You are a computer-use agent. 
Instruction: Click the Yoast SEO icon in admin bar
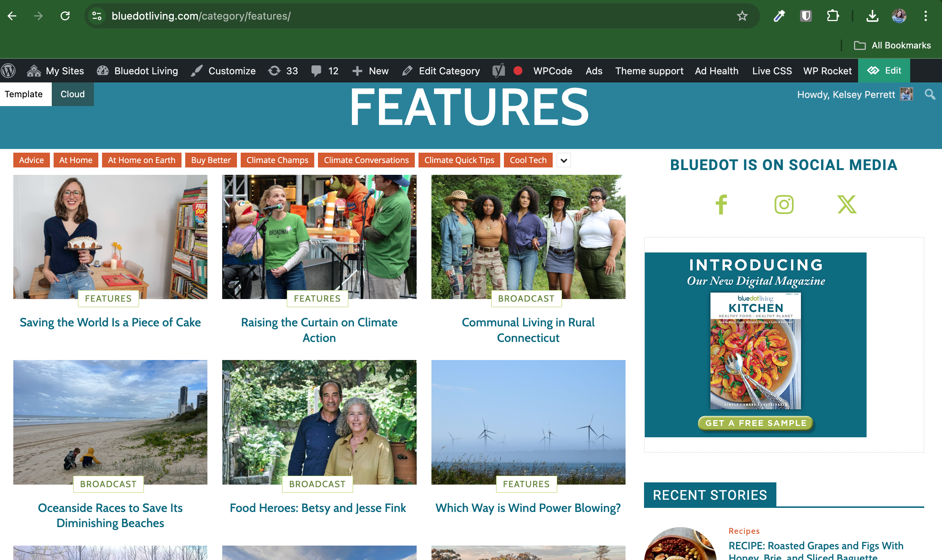[499, 71]
